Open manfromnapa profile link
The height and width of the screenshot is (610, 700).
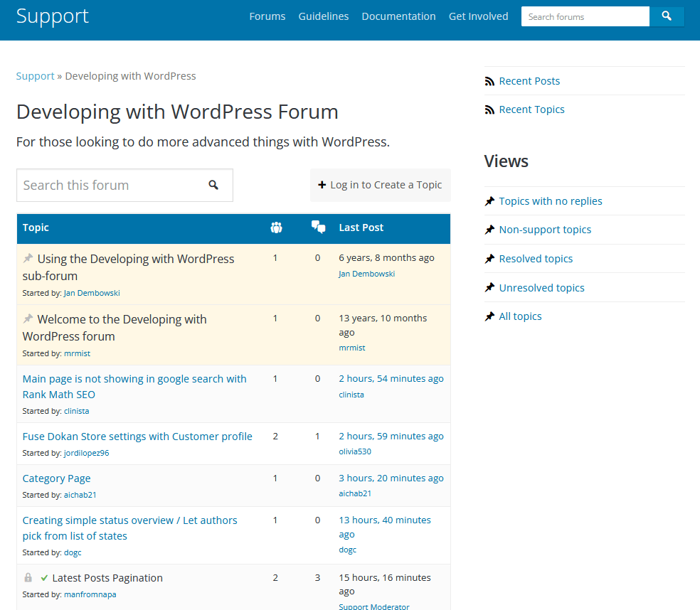point(90,594)
